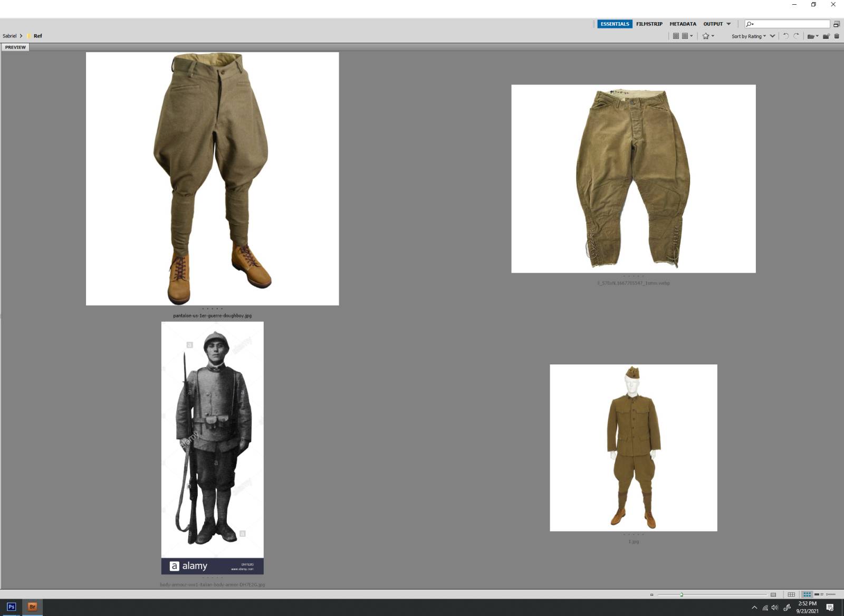
Task: Click the delete item trash icon
Action: coord(837,36)
